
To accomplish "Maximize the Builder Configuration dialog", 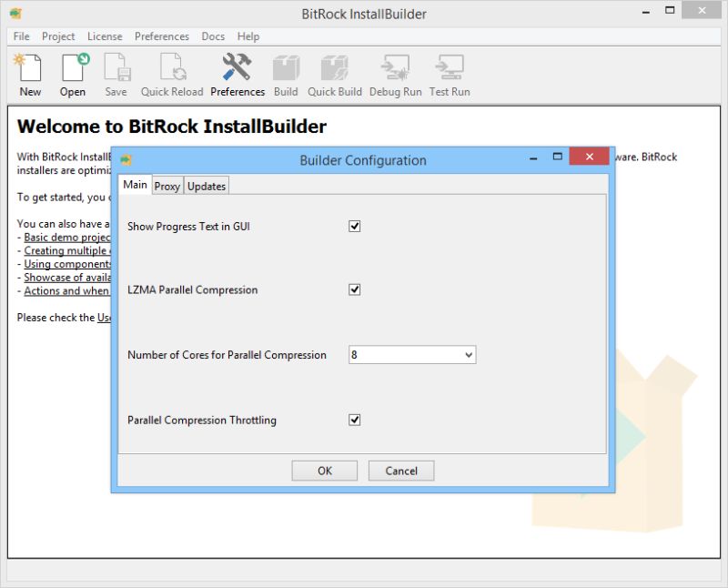I will 558,157.
